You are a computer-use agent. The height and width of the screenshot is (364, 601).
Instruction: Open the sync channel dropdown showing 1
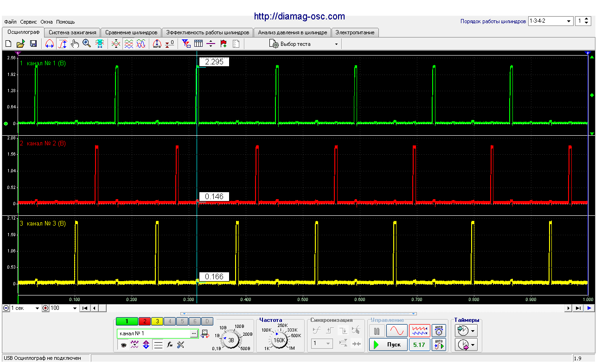[322, 344]
